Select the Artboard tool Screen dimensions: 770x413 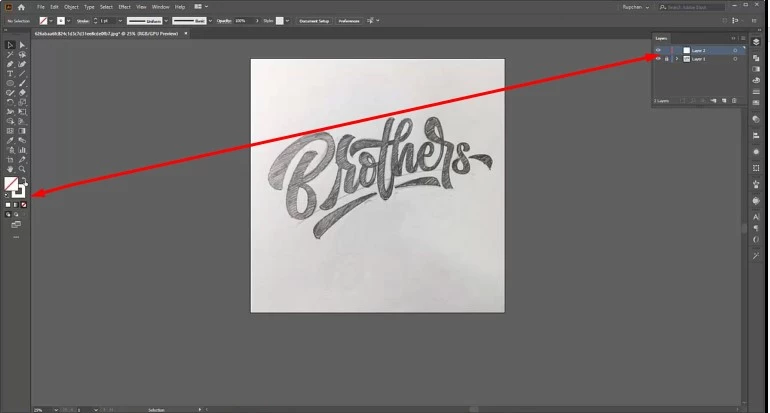pyautogui.click(x=10, y=160)
